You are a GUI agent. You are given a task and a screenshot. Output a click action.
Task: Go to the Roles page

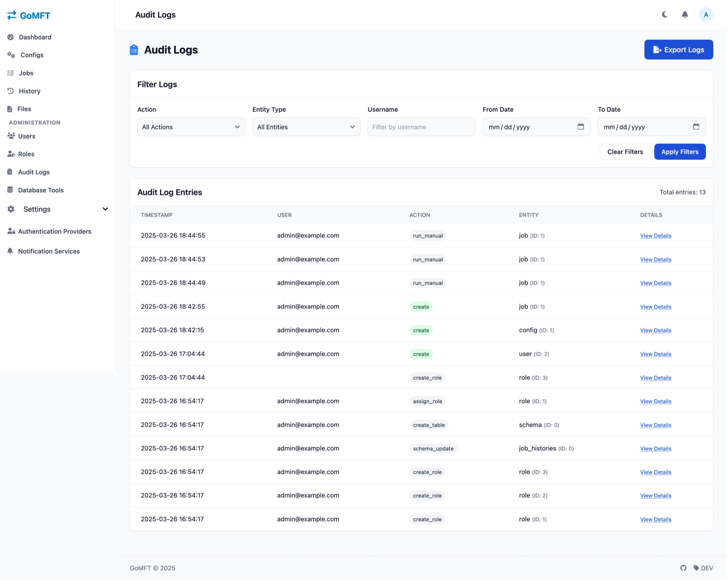pos(26,154)
